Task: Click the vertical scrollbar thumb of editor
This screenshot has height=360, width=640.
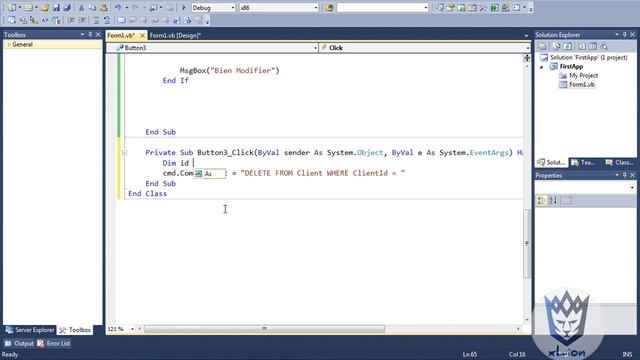Action: click(x=527, y=243)
